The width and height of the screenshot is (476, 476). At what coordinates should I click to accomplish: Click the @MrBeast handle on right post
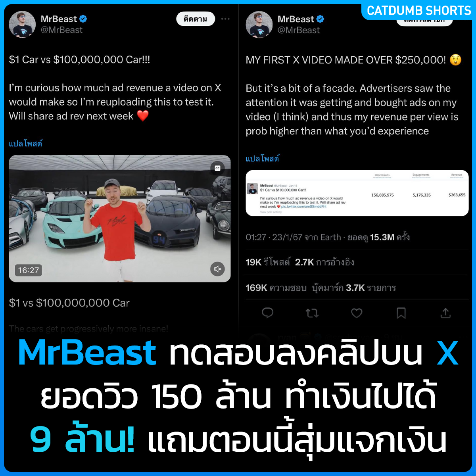pyautogui.click(x=299, y=30)
